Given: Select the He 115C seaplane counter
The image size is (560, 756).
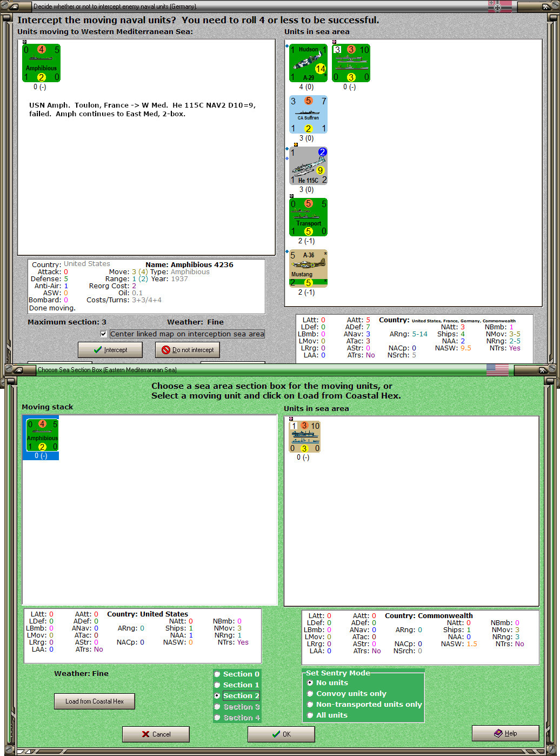Looking at the screenshot, I should pos(308,165).
